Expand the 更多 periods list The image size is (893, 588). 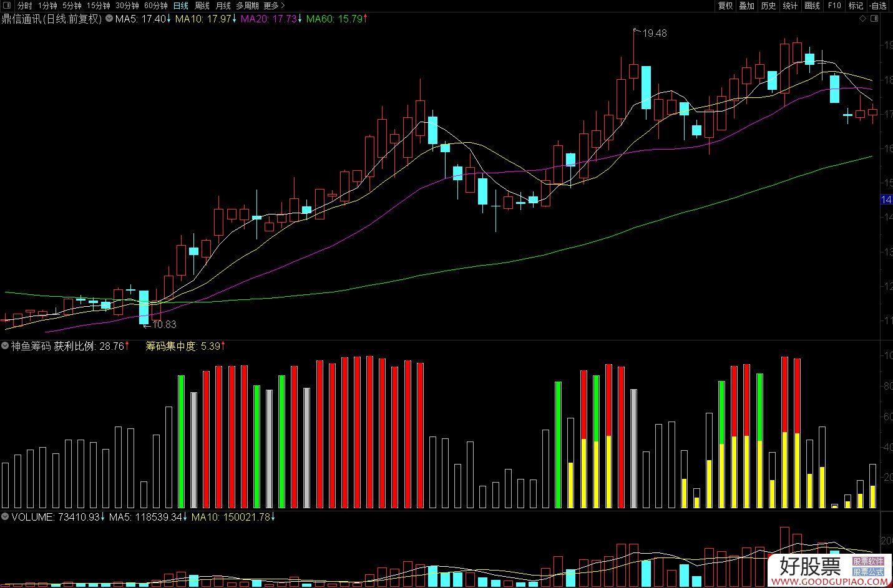274,6
